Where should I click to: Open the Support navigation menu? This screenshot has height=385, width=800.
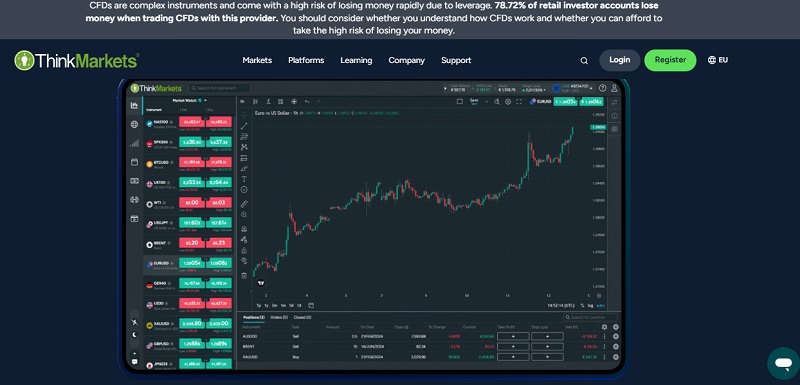click(x=456, y=60)
